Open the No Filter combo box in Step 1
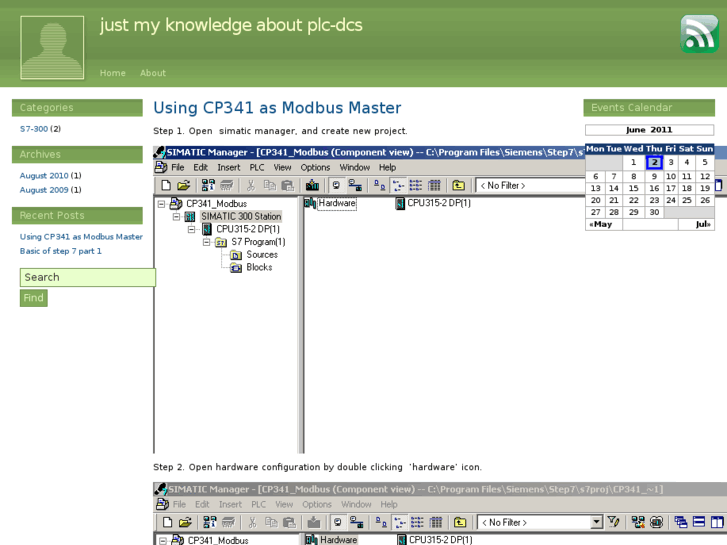The height and width of the screenshot is (545, 727). 530,186
